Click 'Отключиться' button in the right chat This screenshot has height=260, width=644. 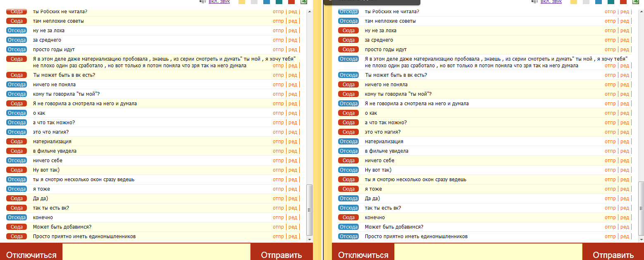click(x=363, y=252)
